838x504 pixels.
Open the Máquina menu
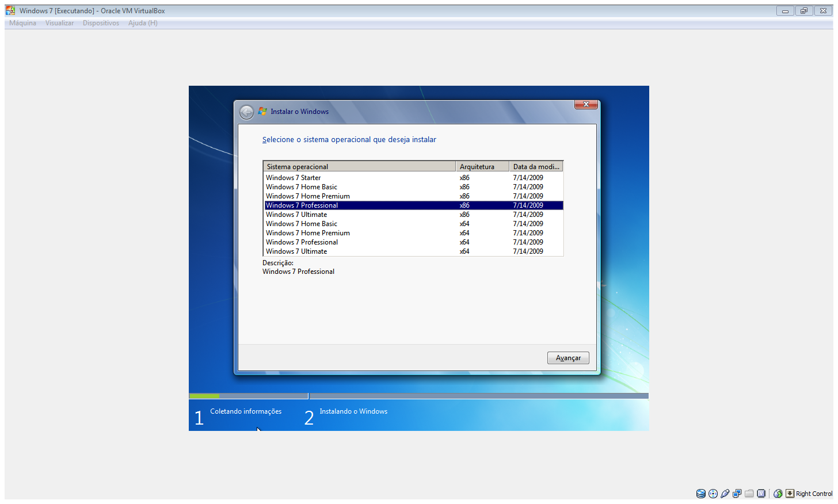pyautogui.click(x=22, y=23)
